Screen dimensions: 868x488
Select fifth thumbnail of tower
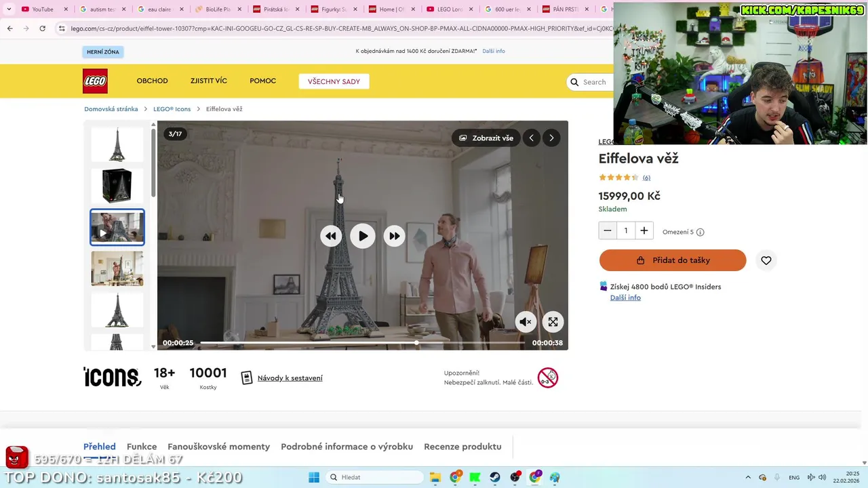[x=117, y=310]
